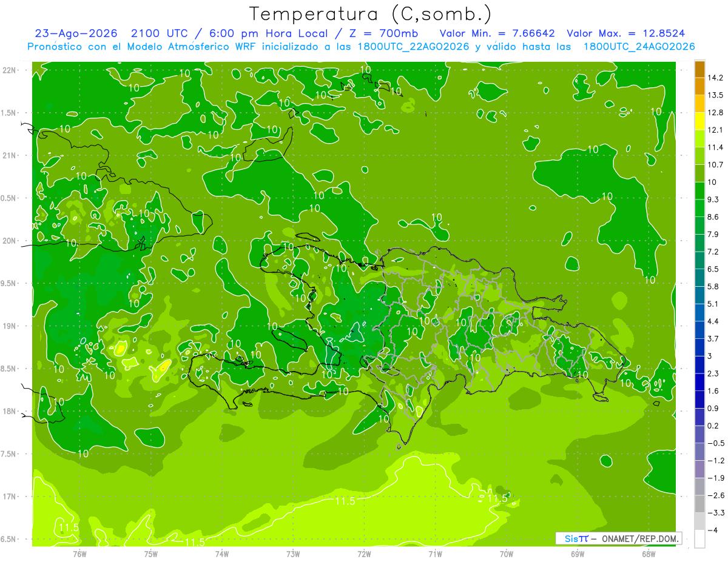This screenshot has width=728, height=562.
Task: Click the 'Valor Max. = 12.8524' readout
Action: click(x=625, y=33)
